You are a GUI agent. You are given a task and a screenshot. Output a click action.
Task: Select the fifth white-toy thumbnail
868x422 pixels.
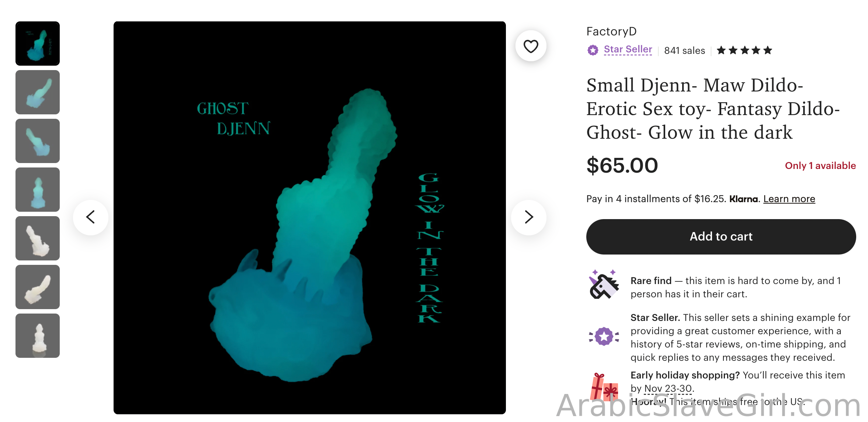[38, 238]
